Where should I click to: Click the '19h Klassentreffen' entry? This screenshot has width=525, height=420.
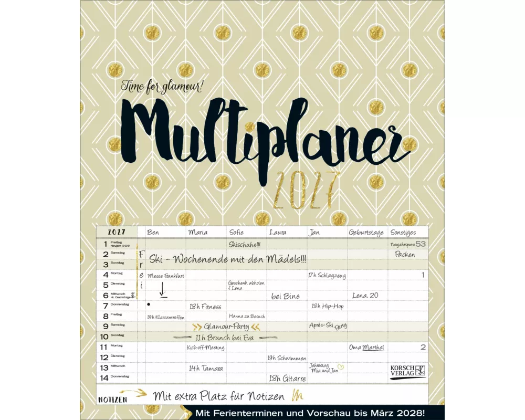(x=166, y=317)
